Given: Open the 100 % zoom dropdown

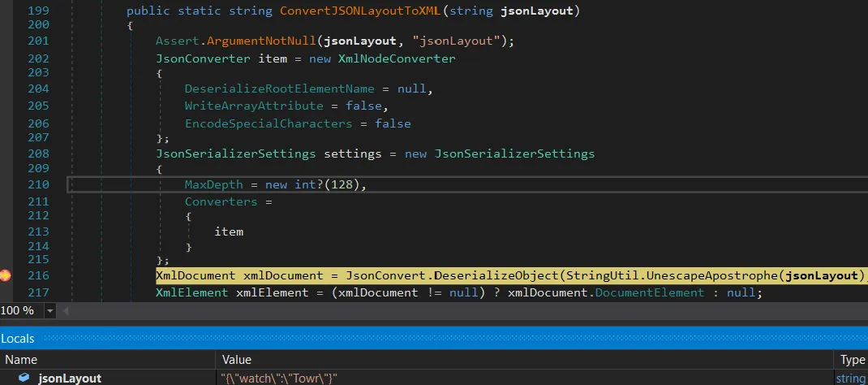Looking at the screenshot, I should [x=50, y=311].
